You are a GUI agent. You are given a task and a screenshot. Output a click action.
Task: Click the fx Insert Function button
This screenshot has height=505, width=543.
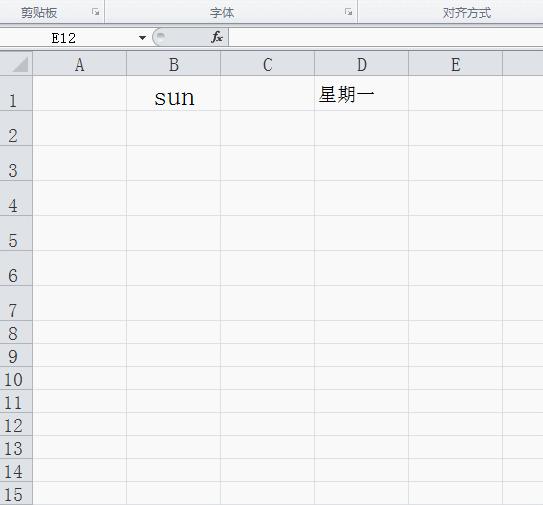click(217, 37)
